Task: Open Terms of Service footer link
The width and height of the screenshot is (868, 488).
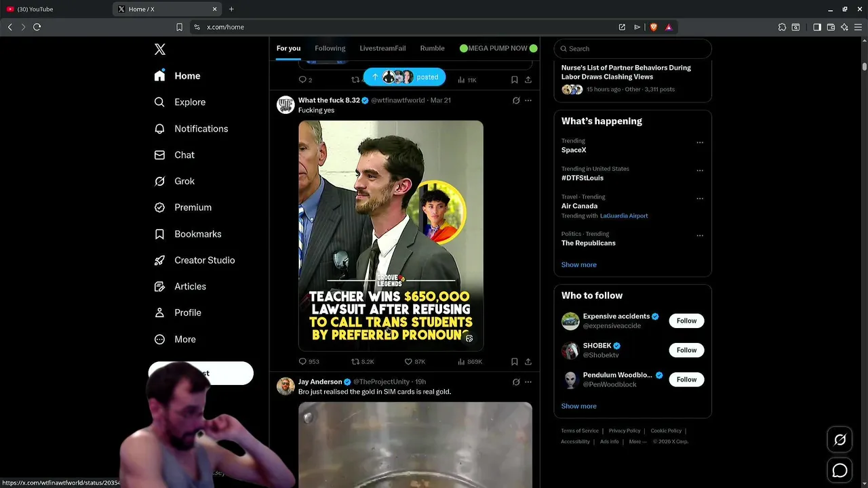Action: click(x=580, y=431)
